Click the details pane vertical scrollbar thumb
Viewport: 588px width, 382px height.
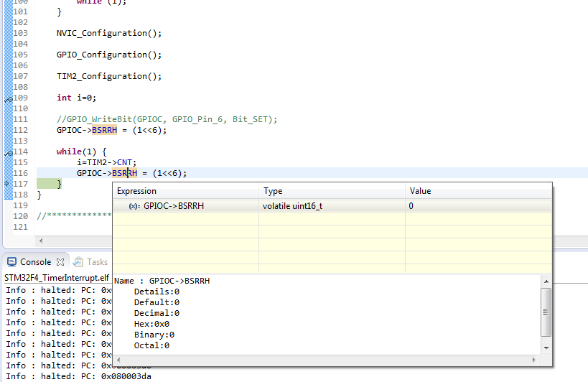click(x=546, y=312)
